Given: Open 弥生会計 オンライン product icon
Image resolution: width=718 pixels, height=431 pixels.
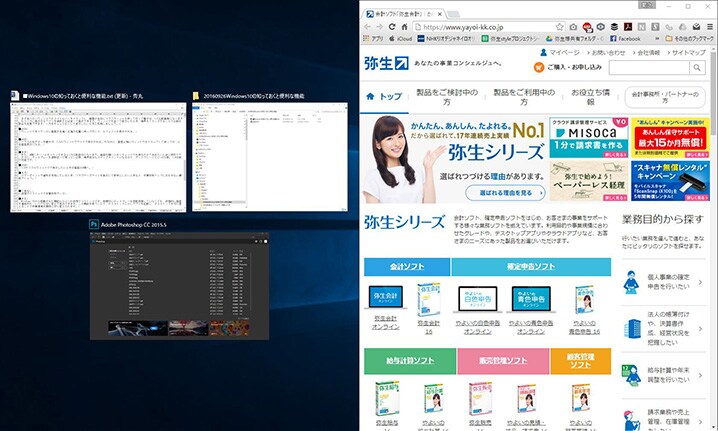Looking at the screenshot, I should click(x=386, y=297).
